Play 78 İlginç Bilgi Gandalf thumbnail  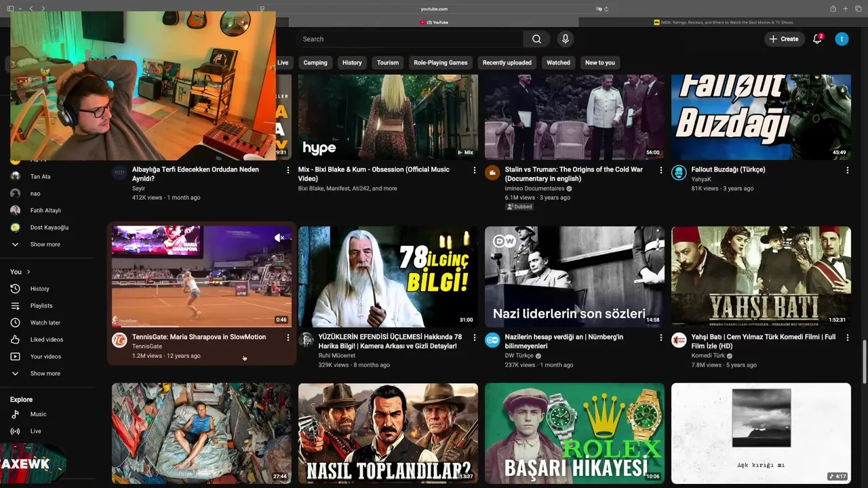pos(388,277)
